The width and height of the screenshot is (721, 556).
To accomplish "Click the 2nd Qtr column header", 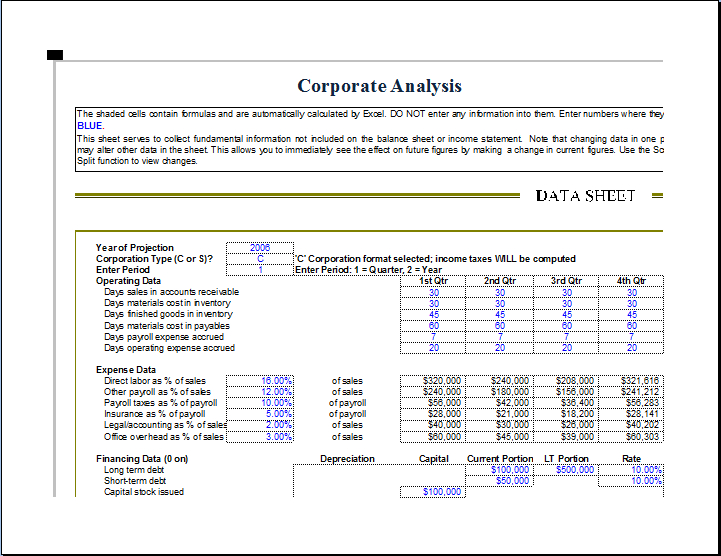I will [499, 281].
